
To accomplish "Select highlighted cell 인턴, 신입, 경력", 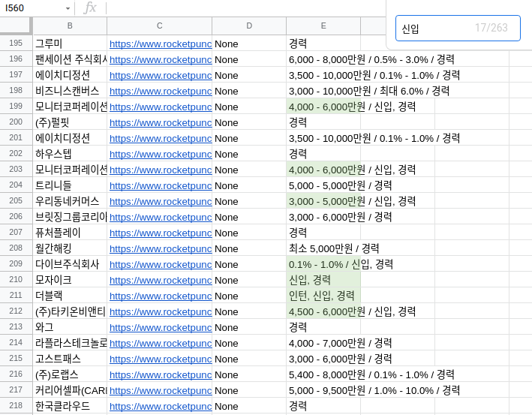I will pos(323,296).
